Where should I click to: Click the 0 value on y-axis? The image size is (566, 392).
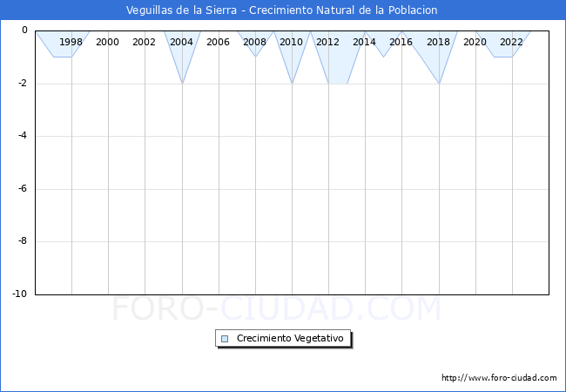point(24,30)
